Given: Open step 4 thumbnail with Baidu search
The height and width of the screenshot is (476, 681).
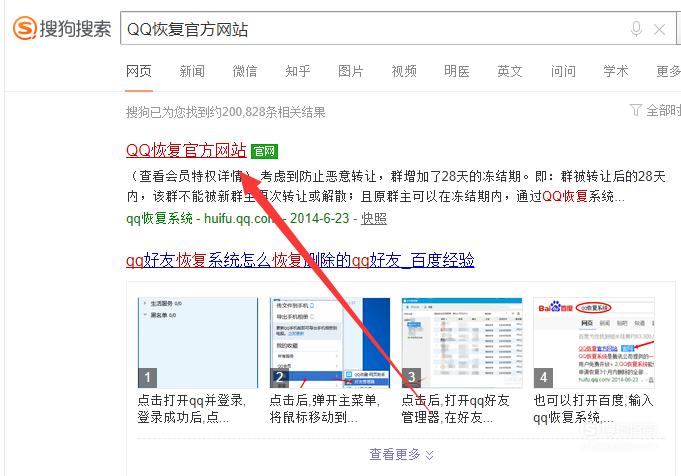Looking at the screenshot, I should point(594,343).
